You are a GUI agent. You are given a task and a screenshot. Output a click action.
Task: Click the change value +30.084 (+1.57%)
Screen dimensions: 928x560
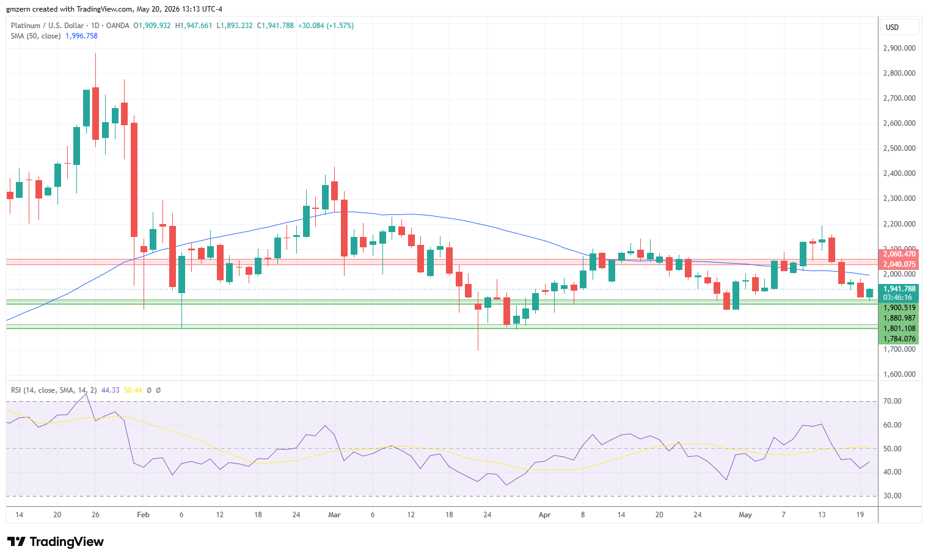point(326,26)
